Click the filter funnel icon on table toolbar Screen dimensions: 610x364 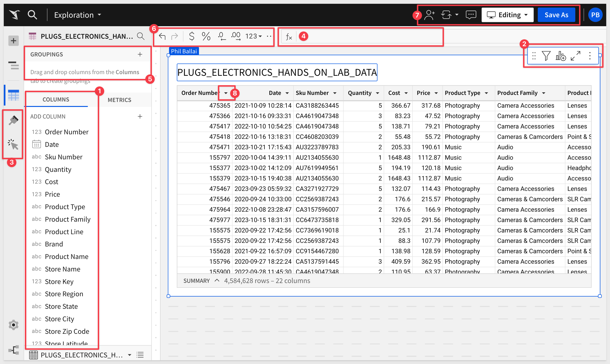[546, 56]
